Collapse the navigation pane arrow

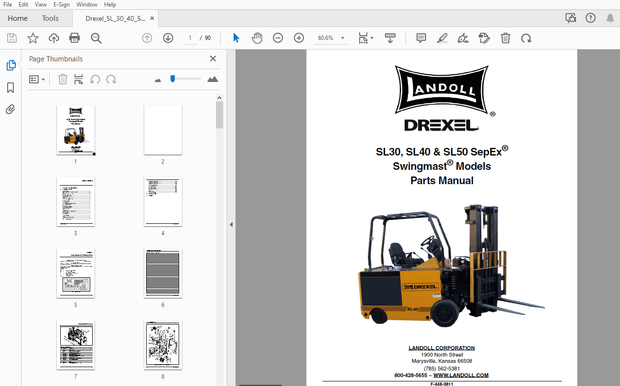[x=231, y=224]
